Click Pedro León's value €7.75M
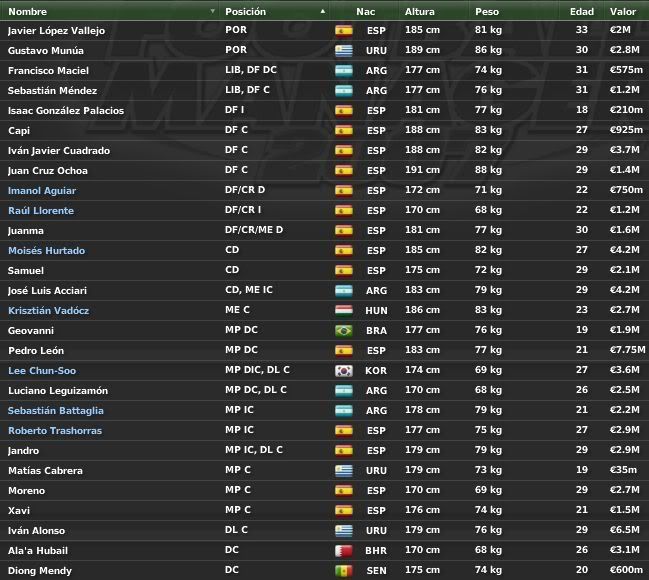Screen dimensions: 649x580 pyautogui.click(x=627, y=350)
